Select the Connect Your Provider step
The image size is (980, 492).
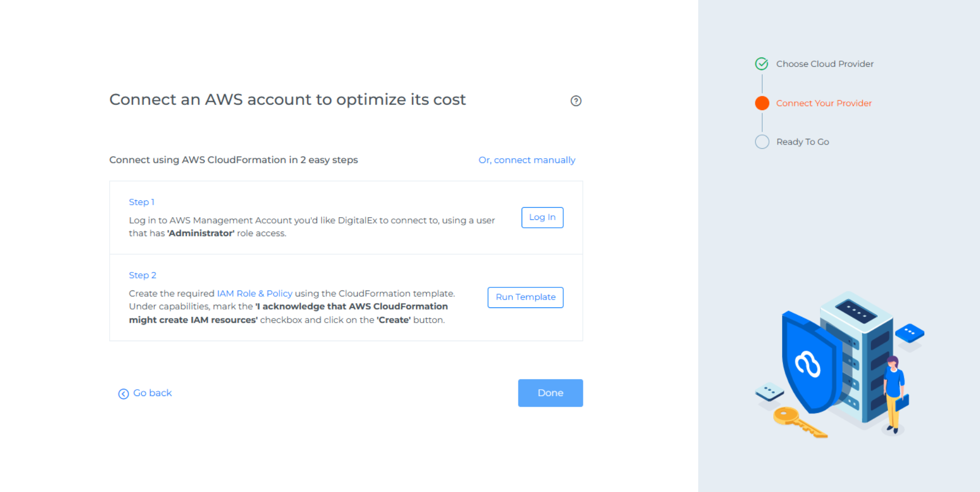[823, 103]
